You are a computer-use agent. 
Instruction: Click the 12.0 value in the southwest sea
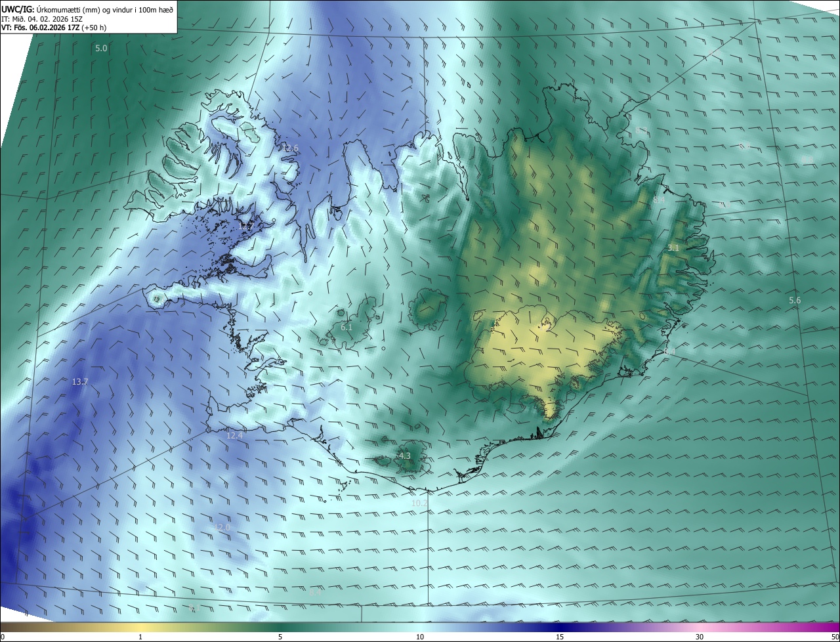(x=222, y=527)
